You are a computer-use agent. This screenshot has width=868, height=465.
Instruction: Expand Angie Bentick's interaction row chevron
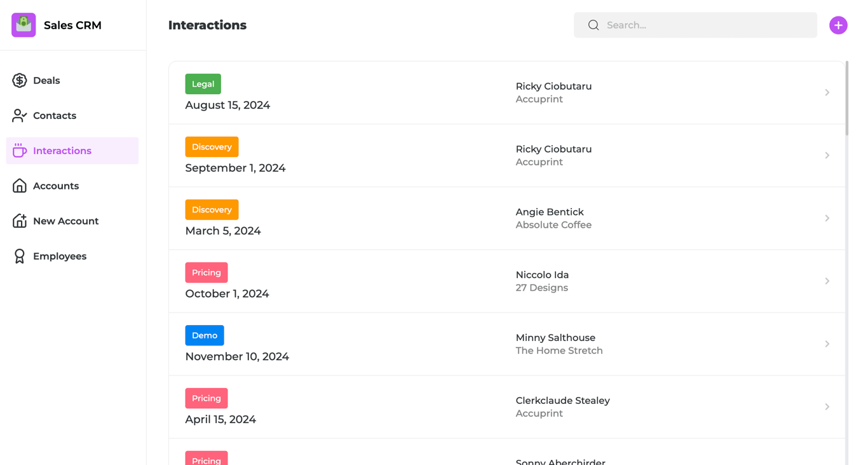[x=827, y=218]
